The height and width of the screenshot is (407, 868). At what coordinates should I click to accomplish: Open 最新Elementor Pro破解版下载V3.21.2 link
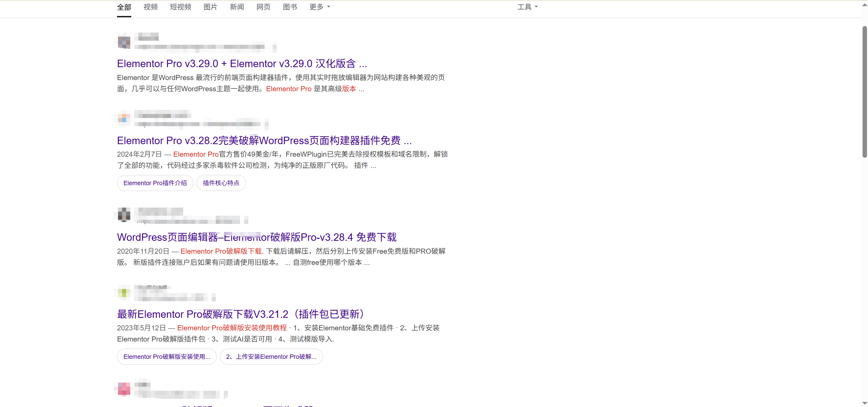[x=240, y=314]
